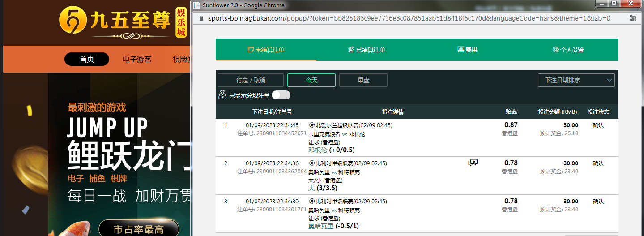Click the 已结算注单 tab icon
This screenshot has width=644, height=236.
(x=351, y=50)
